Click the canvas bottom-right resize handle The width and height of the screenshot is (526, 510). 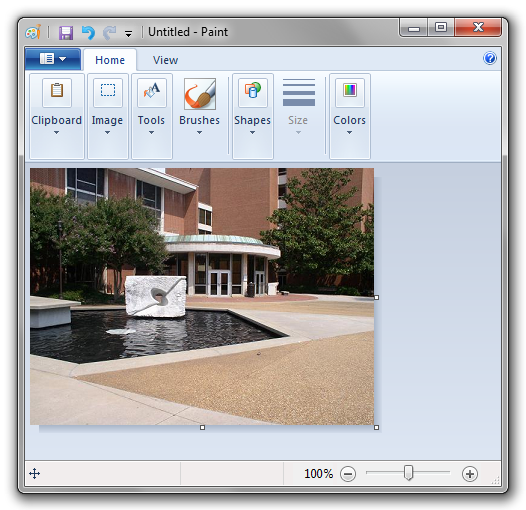pyautogui.click(x=376, y=427)
